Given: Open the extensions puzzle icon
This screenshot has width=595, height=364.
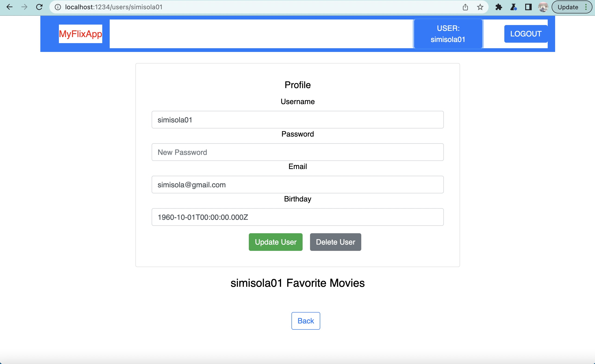Looking at the screenshot, I should [x=499, y=7].
